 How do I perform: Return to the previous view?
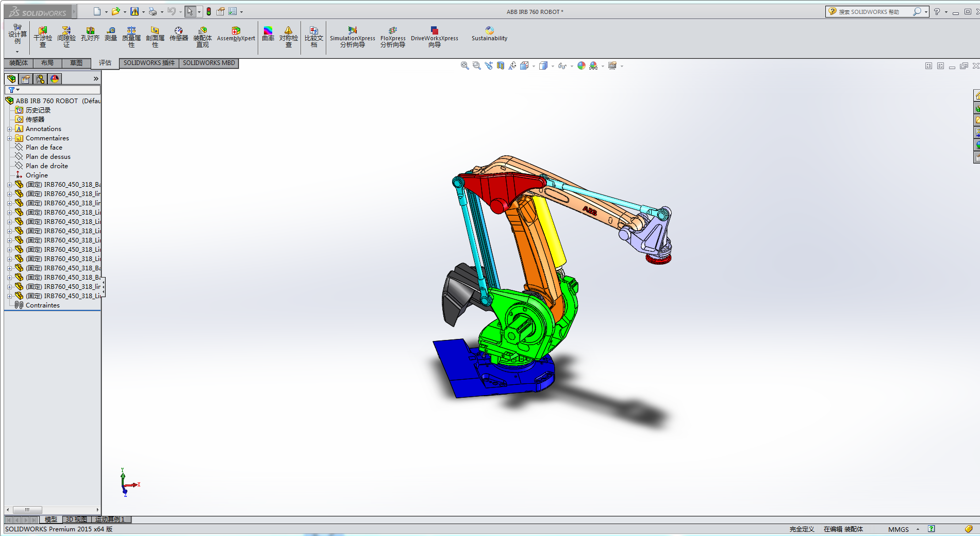(488, 66)
